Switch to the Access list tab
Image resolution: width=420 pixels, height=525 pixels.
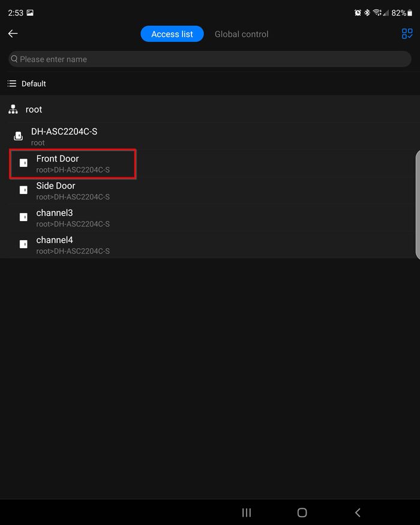coord(172,34)
